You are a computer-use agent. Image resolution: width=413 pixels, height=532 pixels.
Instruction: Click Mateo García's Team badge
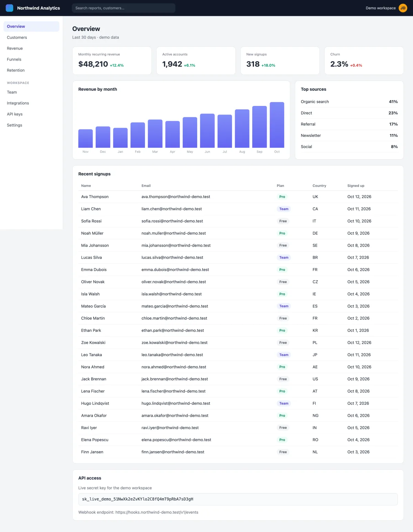(284, 306)
